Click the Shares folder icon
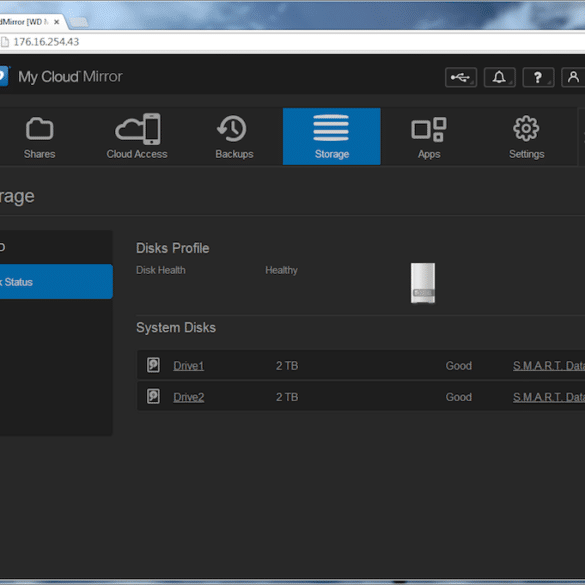Screen dimensions: 585x585 [40, 129]
